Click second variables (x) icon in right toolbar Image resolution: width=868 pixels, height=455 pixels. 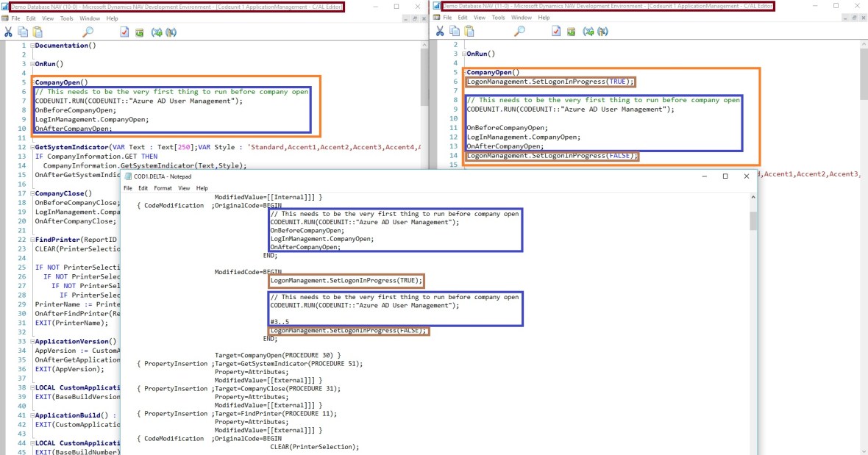point(602,32)
